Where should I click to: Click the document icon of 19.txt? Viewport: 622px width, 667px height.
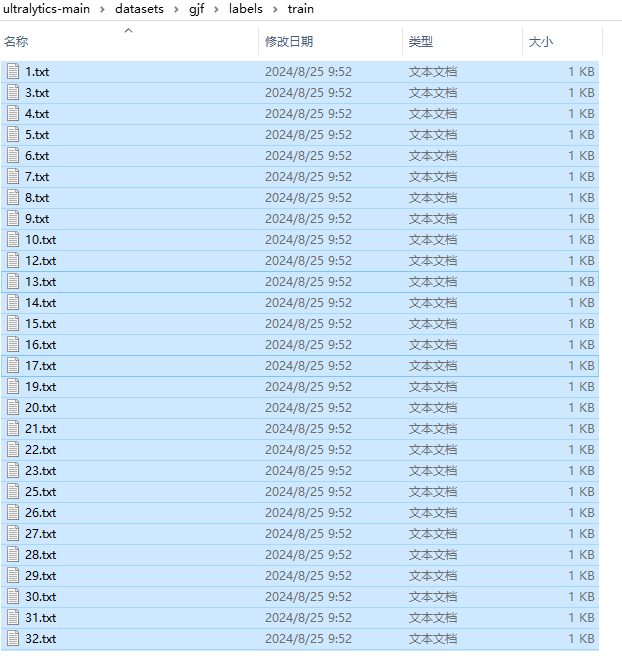point(13,387)
